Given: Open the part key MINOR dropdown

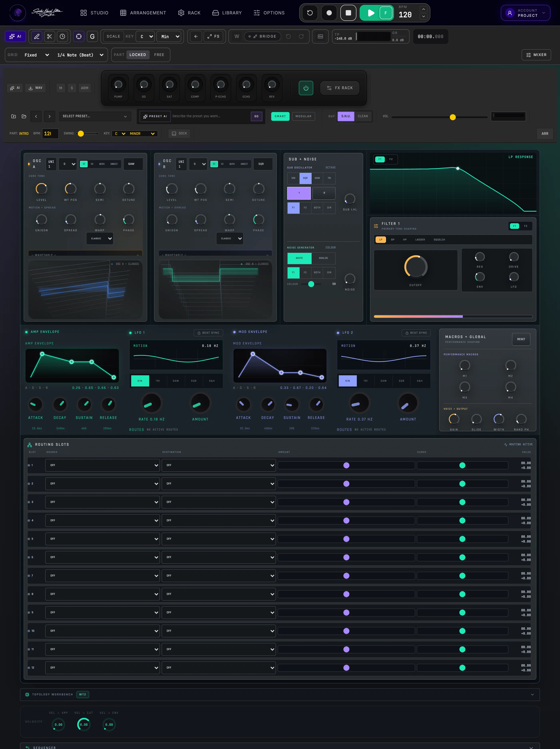Looking at the screenshot, I should coord(142,134).
